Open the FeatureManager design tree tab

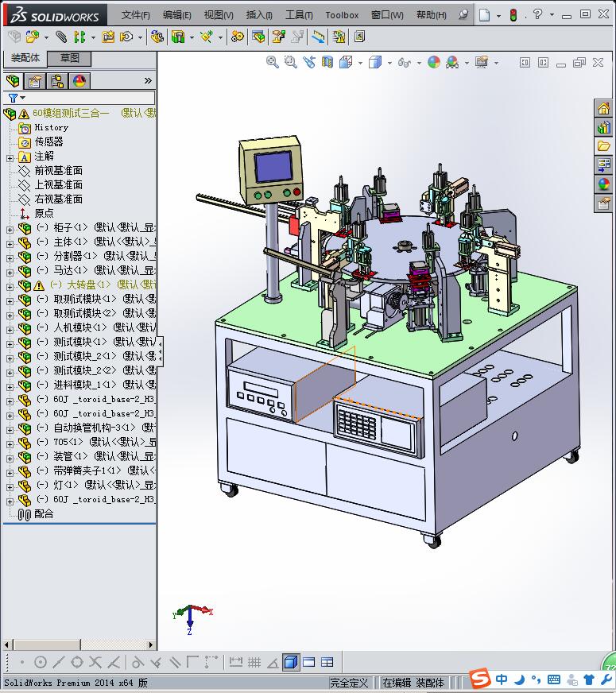point(13,81)
